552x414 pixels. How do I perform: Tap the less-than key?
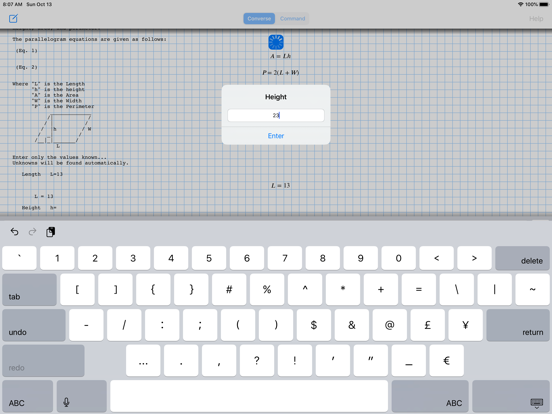[x=437, y=258]
